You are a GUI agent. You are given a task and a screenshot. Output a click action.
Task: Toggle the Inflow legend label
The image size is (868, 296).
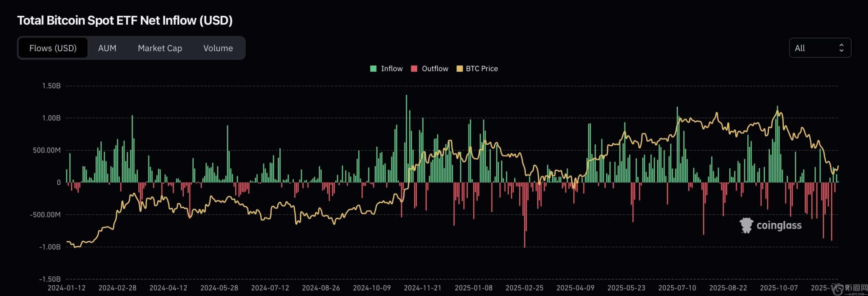[x=392, y=69]
